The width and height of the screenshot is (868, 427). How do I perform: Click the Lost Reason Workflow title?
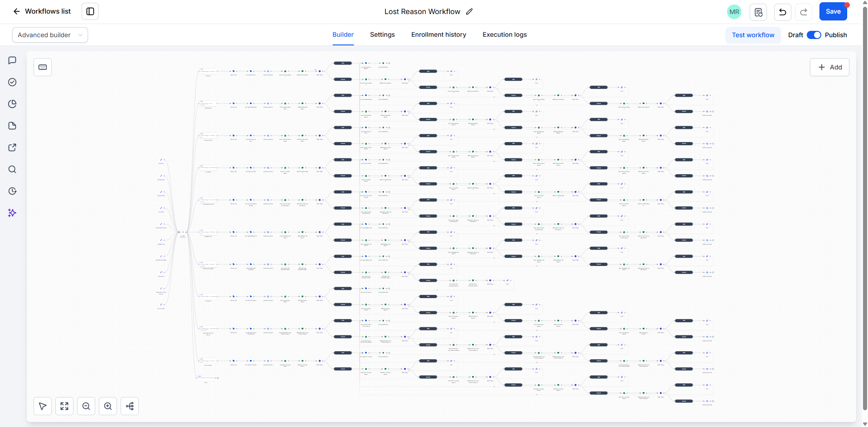pos(422,11)
